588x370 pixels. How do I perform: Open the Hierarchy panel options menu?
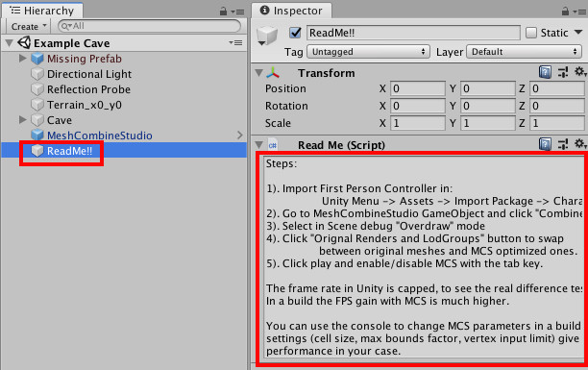coord(237,12)
